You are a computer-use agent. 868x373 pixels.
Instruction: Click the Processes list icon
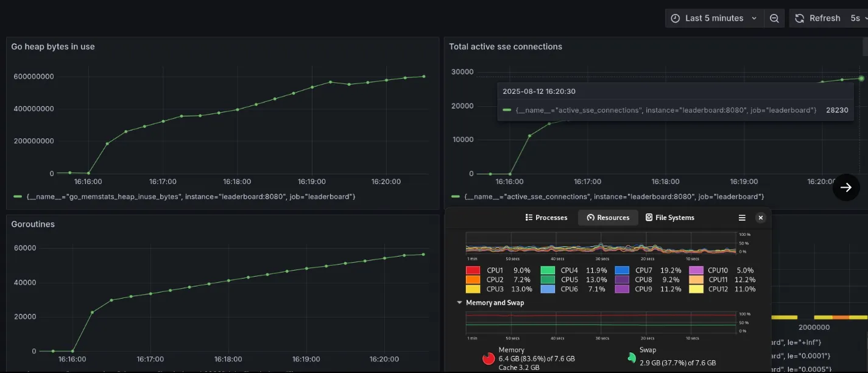(529, 217)
